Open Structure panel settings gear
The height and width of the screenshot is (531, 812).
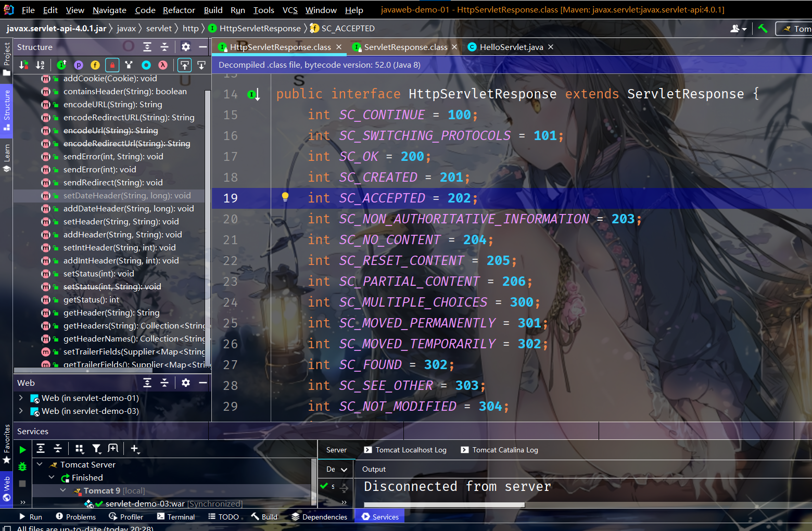(186, 47)
